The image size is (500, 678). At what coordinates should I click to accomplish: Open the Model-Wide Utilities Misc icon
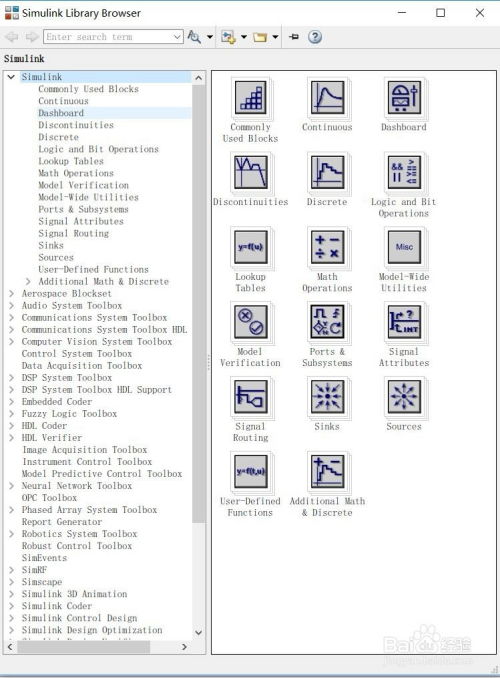pos(404,247)
